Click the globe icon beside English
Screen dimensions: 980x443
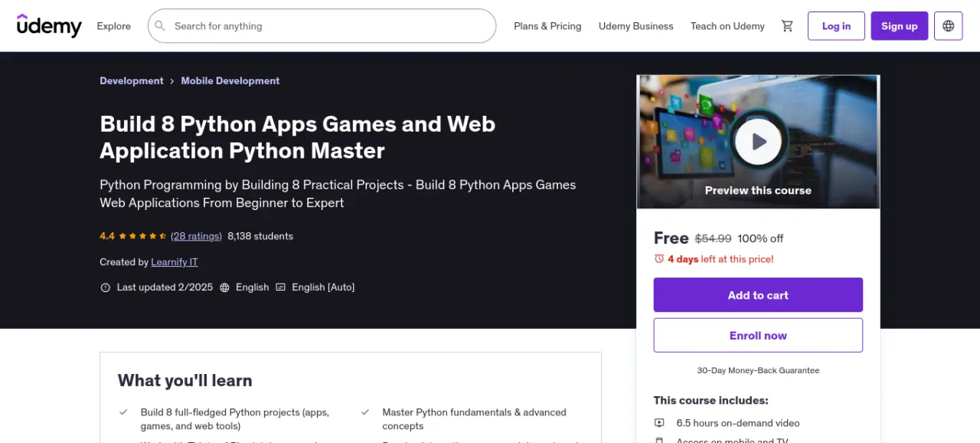[225, 287]
